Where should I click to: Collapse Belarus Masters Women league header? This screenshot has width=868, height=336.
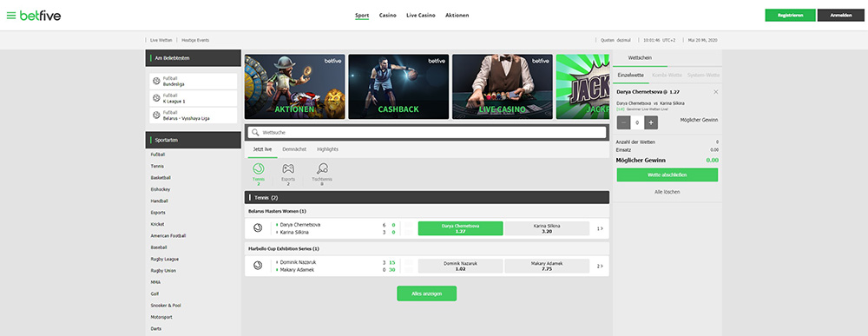[x=427, y=211]
